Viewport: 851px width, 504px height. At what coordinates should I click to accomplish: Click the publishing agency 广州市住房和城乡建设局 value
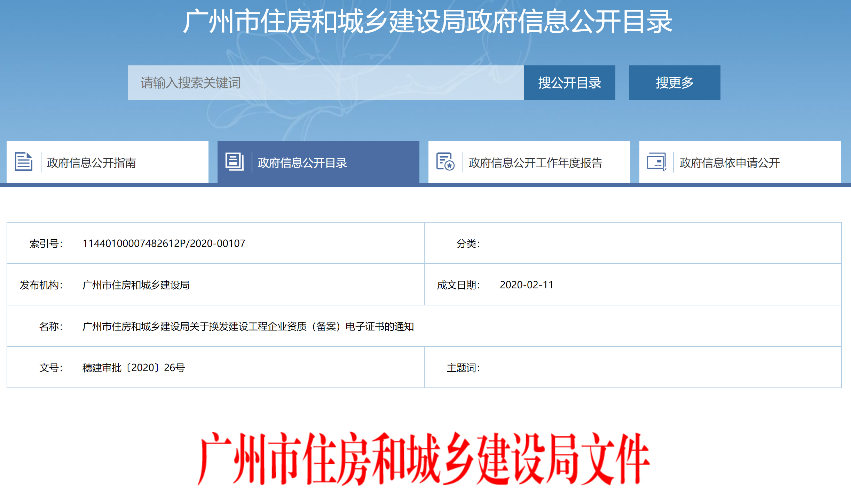(136, 285)
